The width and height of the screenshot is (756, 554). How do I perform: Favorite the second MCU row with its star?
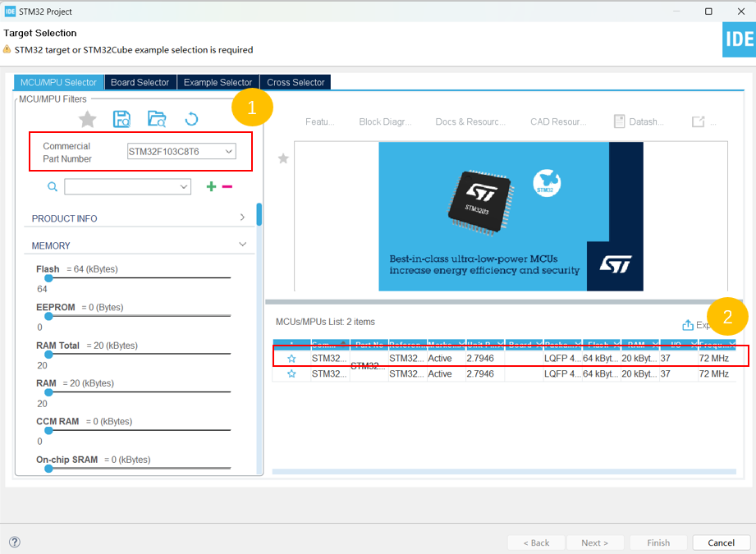tap(291, 373)
